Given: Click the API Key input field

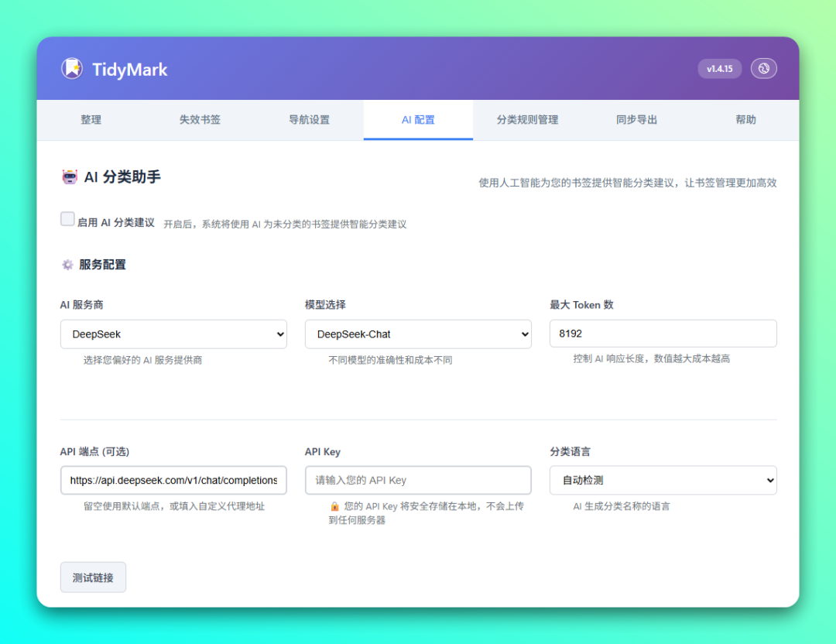Looking at the screenshot, I should (x=418, y=481).
